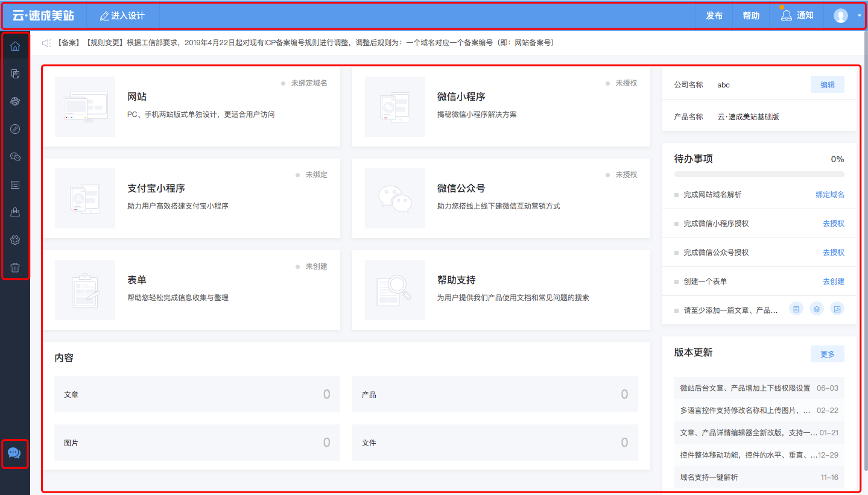The width and height of the screenshot is (868, 495).
Task: Click the speaker announcement icon
Action: 46,43
